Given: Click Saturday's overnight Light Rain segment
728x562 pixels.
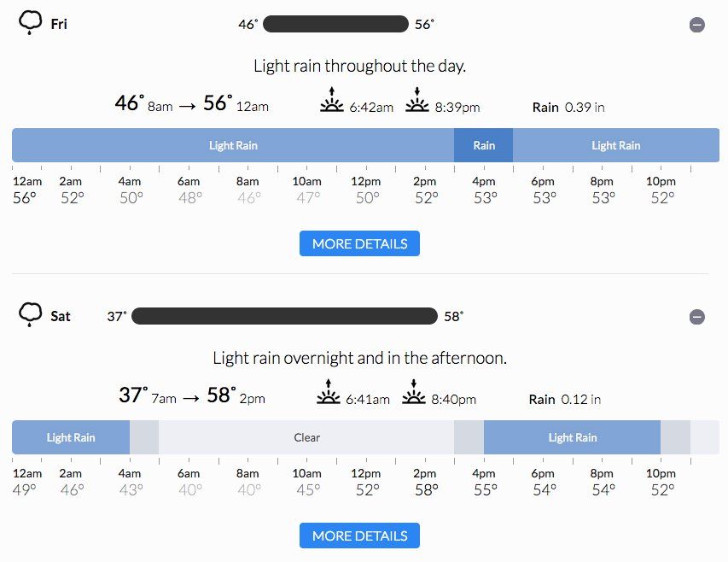Looking at the screenshot, I should (x=71, y=437).
